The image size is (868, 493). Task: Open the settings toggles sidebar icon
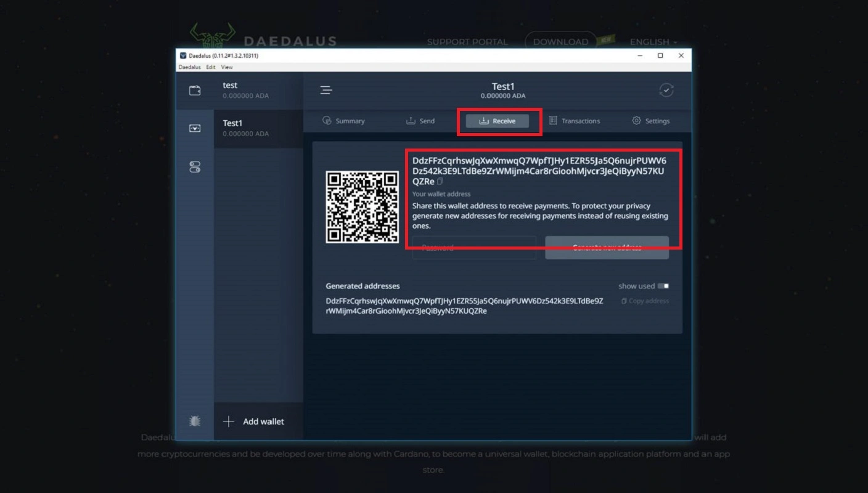point(195,167)
